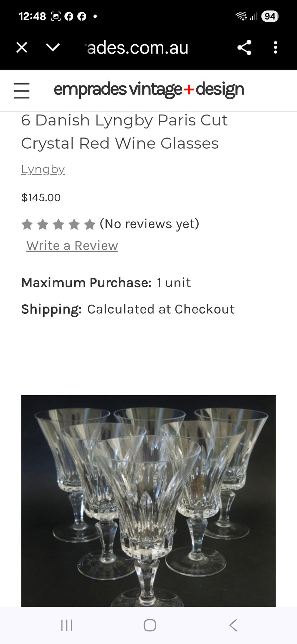Tap the emprades vintage+design logo

tap(148, 89)
